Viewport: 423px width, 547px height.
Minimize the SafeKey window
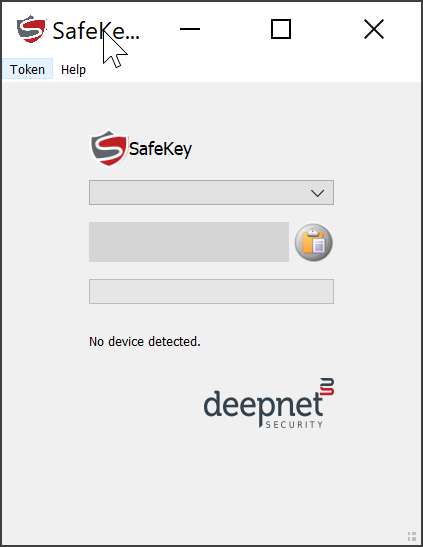point(190,29)
